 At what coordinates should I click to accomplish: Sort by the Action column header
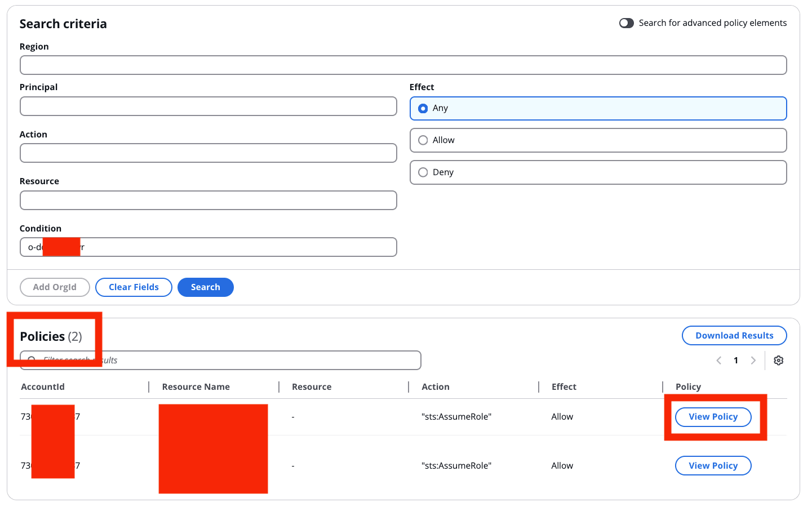pos(436,387)
